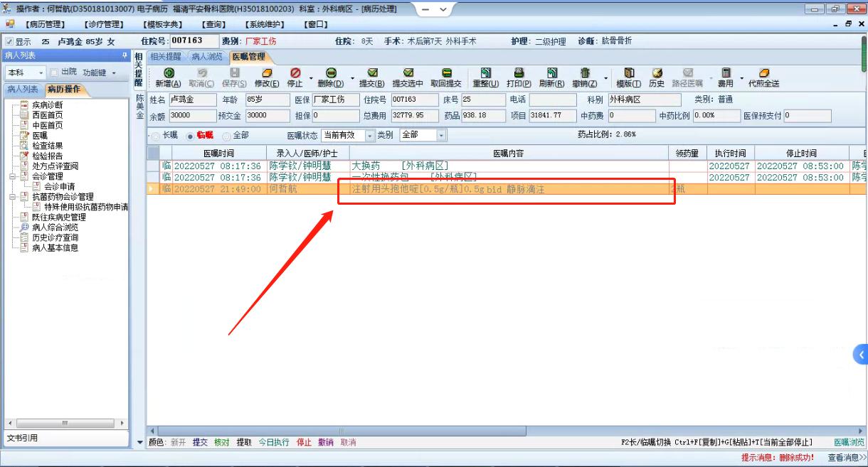Open 西医首页 in the left tree
The image size is (868, 467).
point(47,114)
